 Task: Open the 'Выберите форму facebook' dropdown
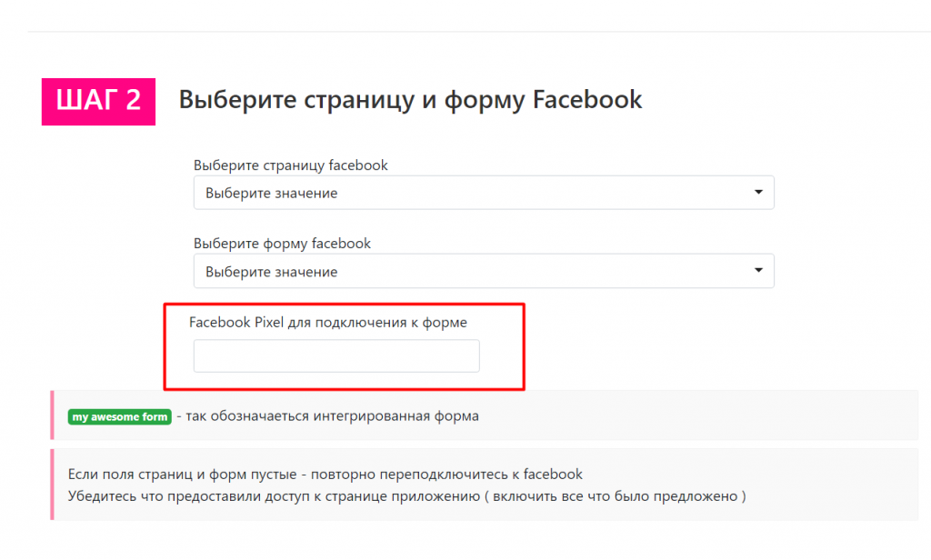point(484,272)
